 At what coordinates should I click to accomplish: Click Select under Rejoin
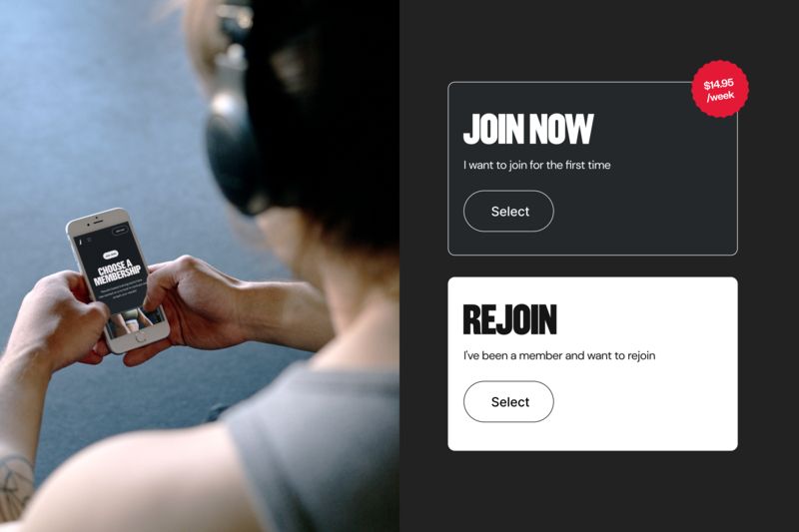coord(508,401)
